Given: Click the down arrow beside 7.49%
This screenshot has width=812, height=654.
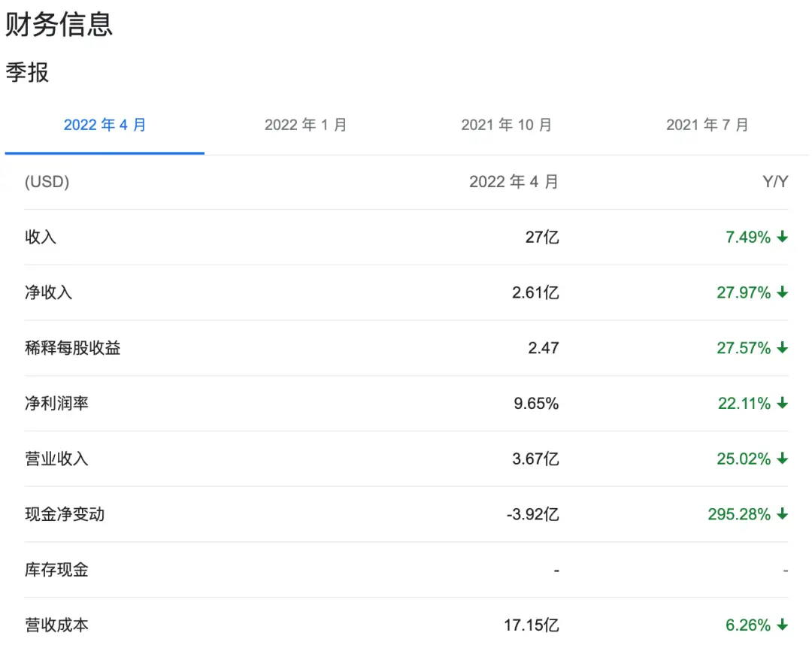Looking at the screenshot, I should [x=782, y=238].
